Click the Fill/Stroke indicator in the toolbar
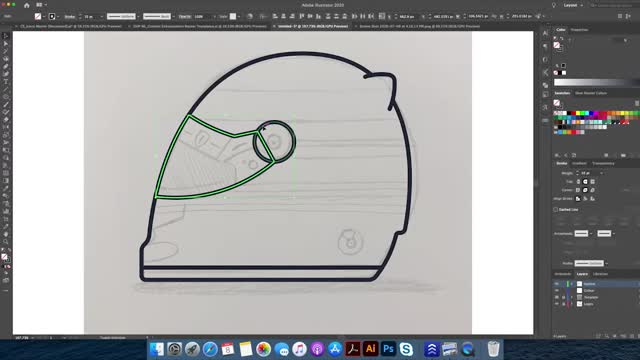The width and height of the screenshot is (640, 360). (x=5, y=258)
